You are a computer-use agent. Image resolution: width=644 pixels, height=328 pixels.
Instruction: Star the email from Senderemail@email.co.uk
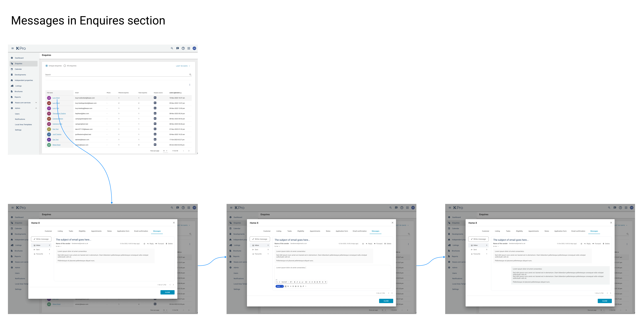363,244
